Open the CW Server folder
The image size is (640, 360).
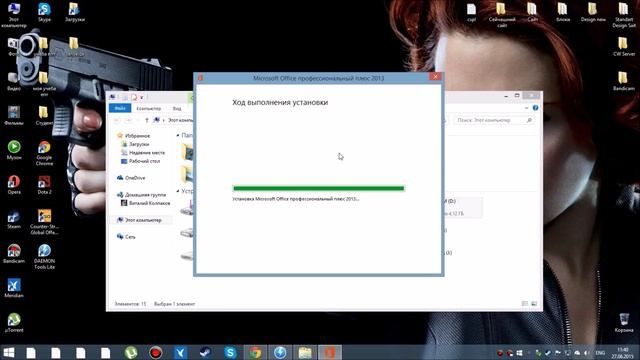click(624, 47)
